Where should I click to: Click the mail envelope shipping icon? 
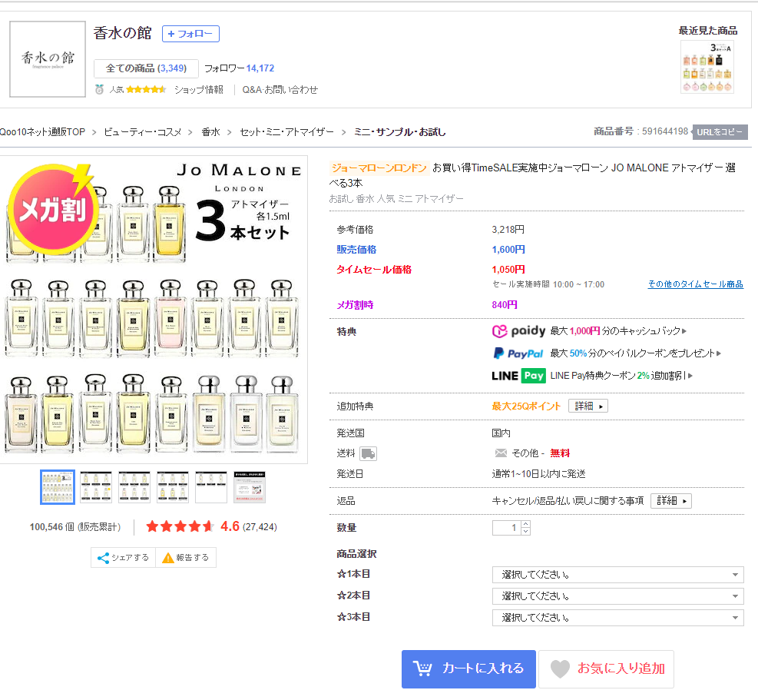(x=501, y=453)
